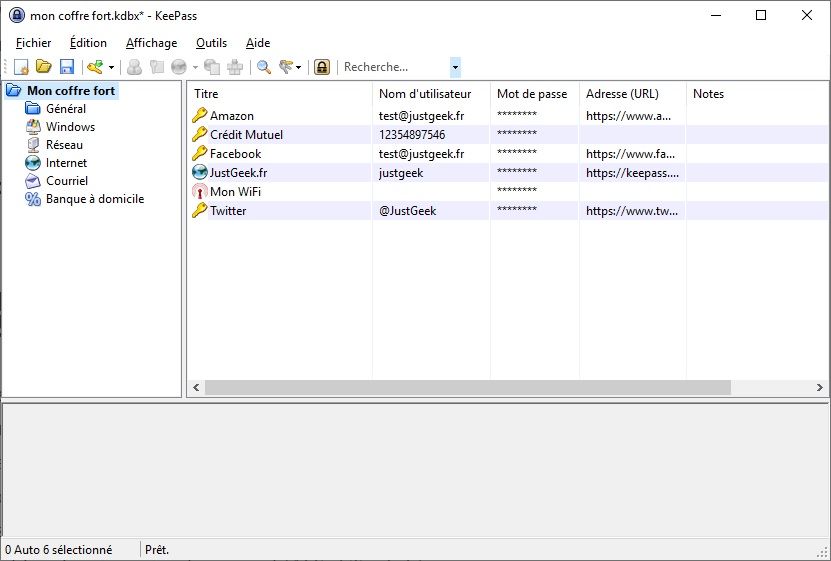Open the Édition menu
The image size is (831, 561).
(88, 43)
